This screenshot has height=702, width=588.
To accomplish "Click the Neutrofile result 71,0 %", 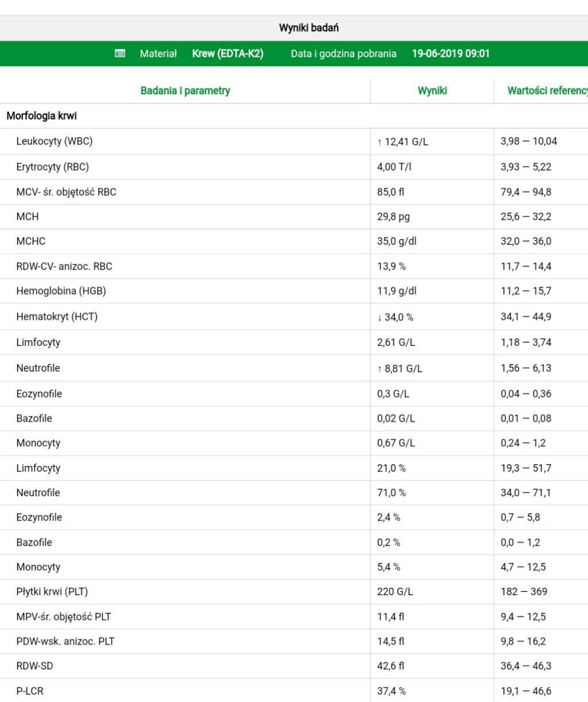I will click(391, 493).
